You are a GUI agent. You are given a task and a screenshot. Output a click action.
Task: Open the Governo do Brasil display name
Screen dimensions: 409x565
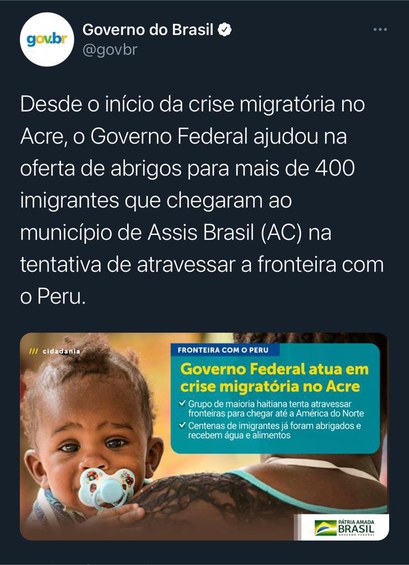coord(148,30)
